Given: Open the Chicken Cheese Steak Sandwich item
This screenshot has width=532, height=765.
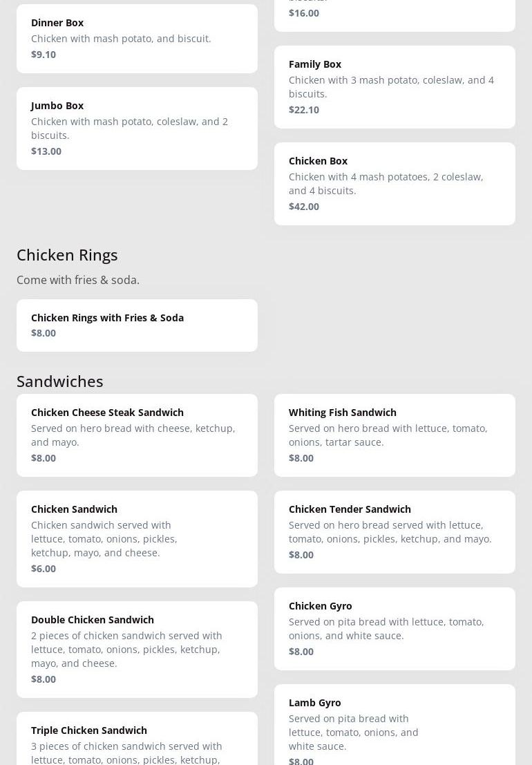Looking at the screenshot, I should tap(137, 435).
